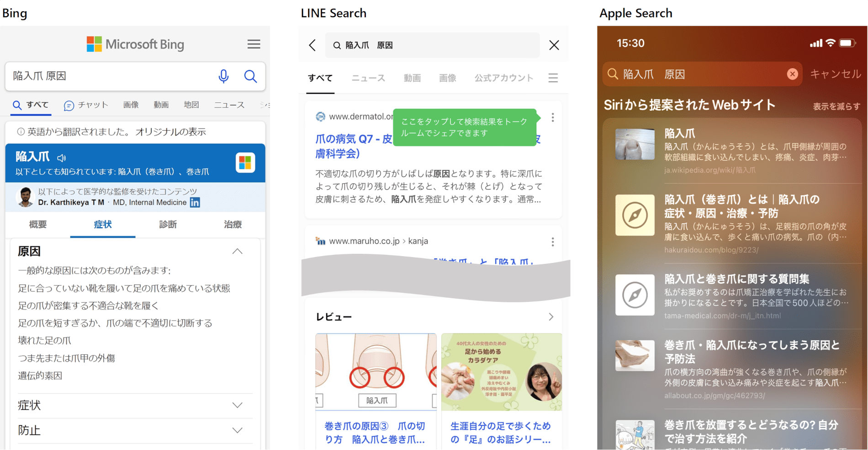
Task: Tap 表示を減らす in Siri suggestions
Action: 836,107
